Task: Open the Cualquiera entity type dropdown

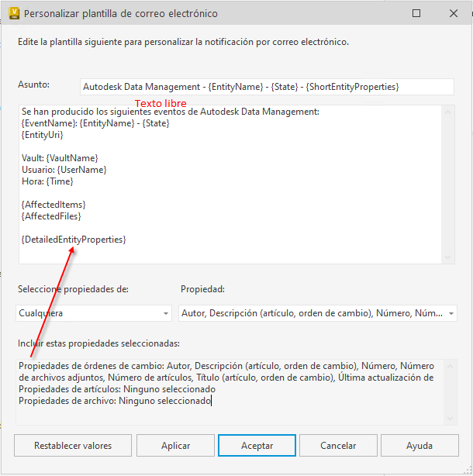Action: tap(94, 313)
